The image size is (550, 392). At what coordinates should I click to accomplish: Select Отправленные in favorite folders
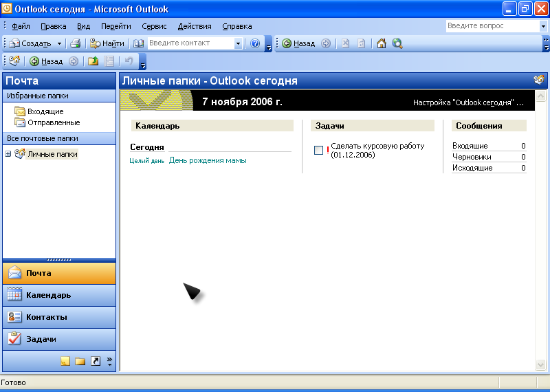pos(47,122)
